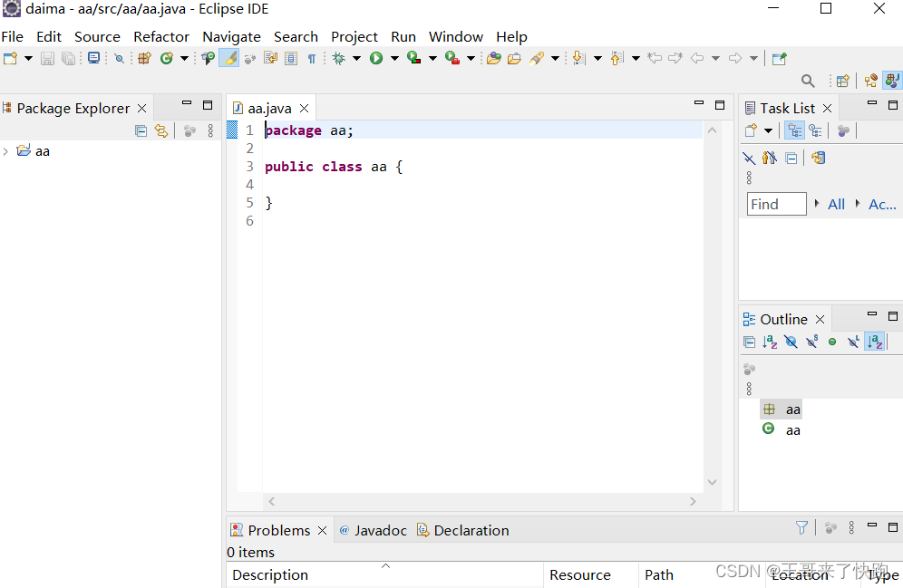Open the Open Type toolbar icon

493,58
